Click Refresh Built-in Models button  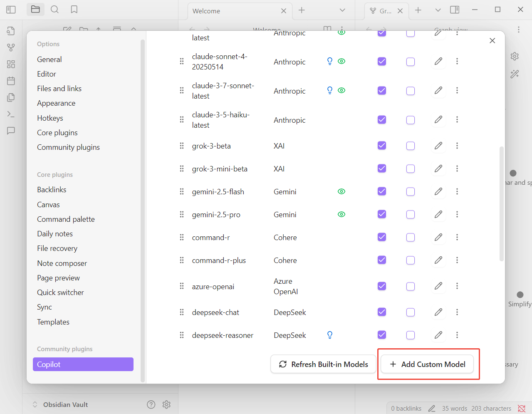pyautogui.click(x=323, y=364)
